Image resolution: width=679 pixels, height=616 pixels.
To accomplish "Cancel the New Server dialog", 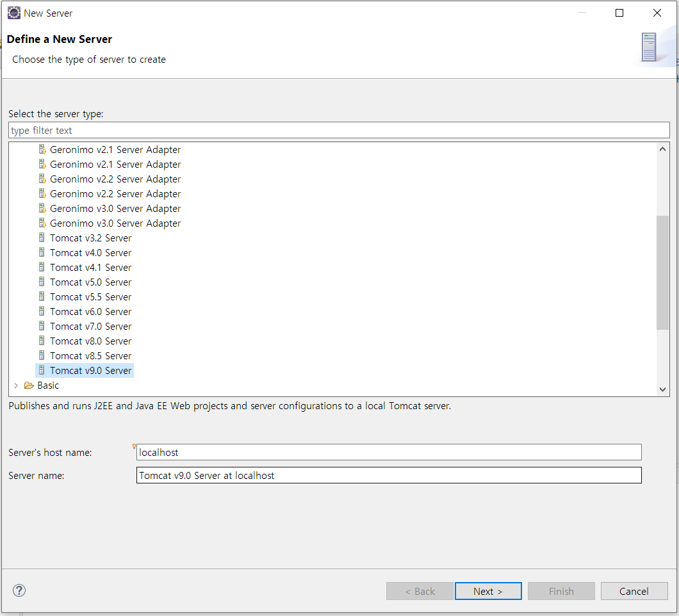I will coord(634,591).
